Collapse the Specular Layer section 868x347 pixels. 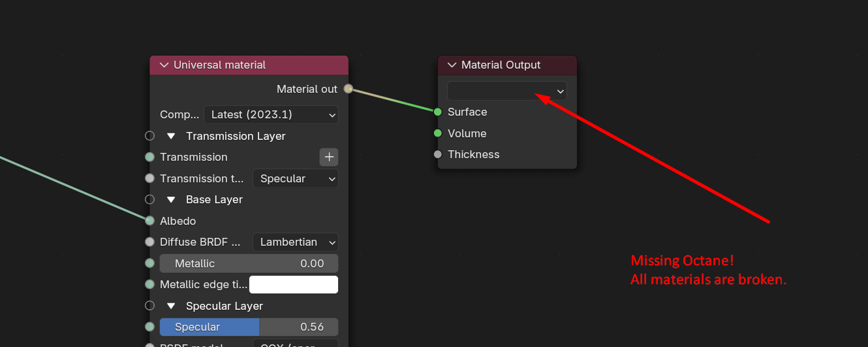click(171, 306)
